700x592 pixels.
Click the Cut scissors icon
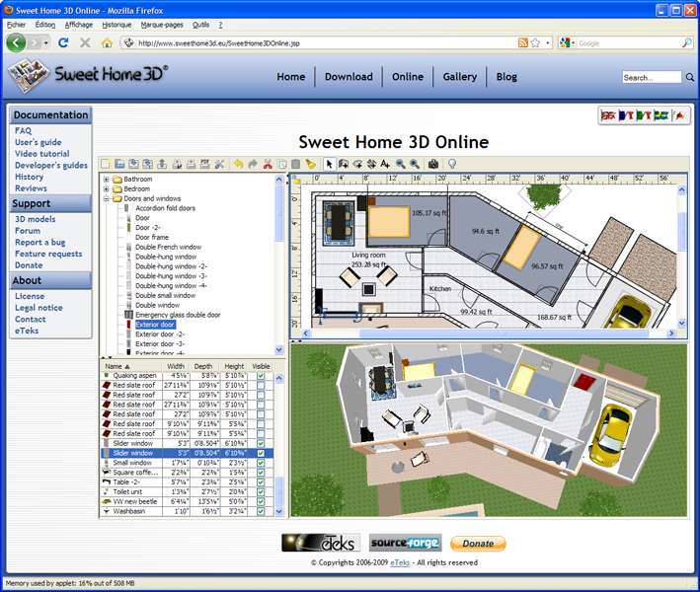point(268,164)
